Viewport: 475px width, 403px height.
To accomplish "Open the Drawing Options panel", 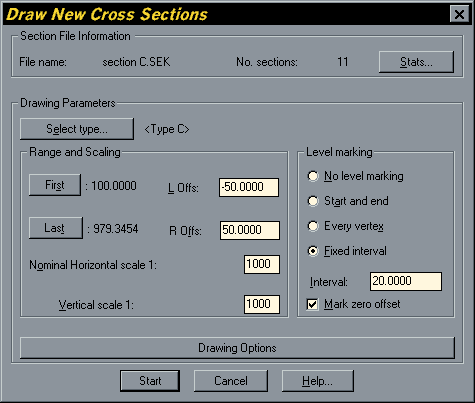I will point(237,348).
